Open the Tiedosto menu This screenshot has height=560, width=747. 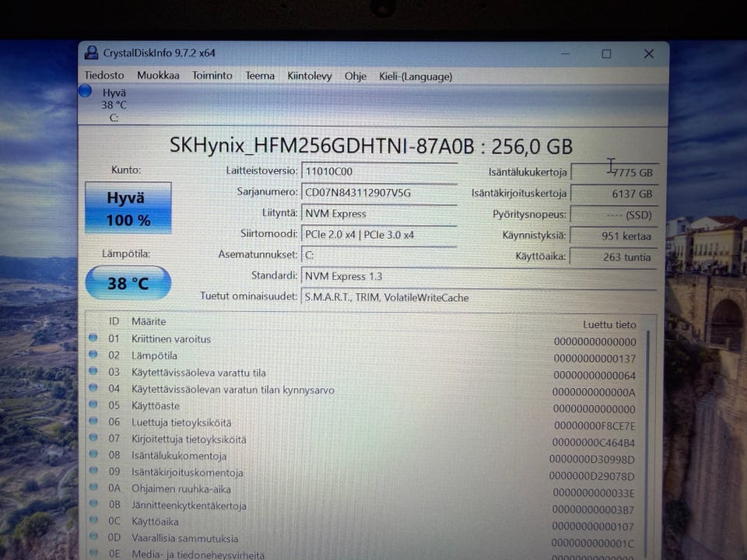[103, 75]
